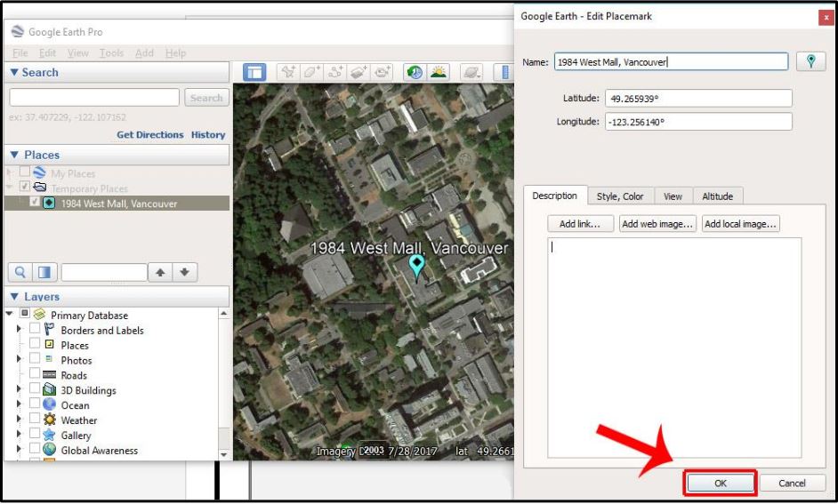Collapse the Primary Database tree
This screenshot has height=504, width=838.
click(x=9, y=315)
